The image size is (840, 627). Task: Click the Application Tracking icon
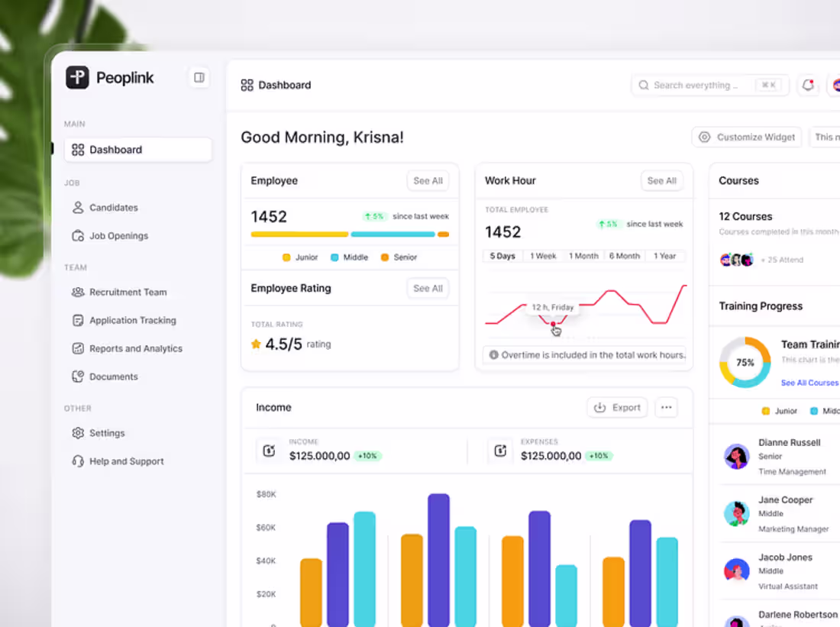click(78, 320)
